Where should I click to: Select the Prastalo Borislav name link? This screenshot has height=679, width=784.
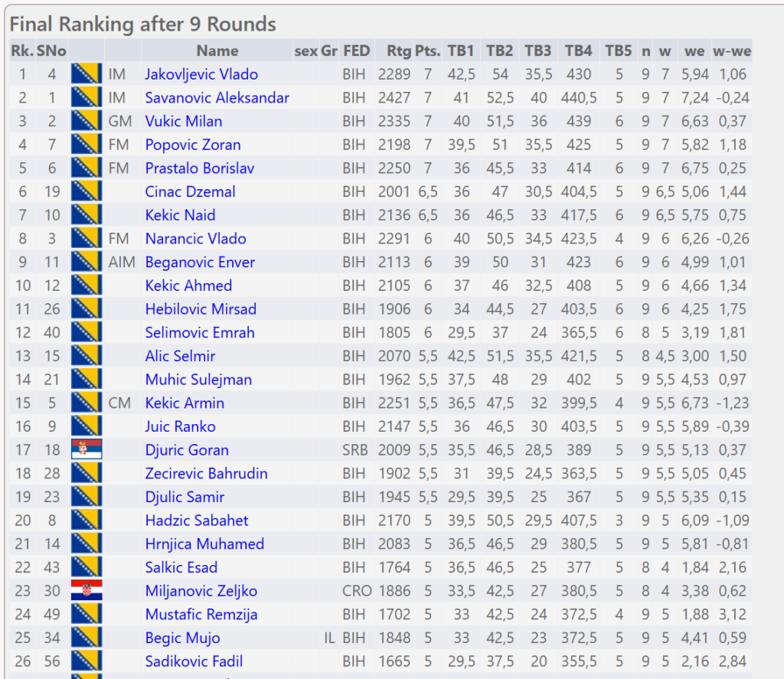tap(200, 168)
